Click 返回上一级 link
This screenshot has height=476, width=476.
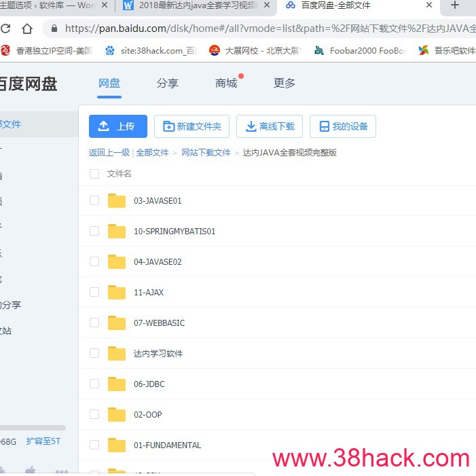(109, 152)
